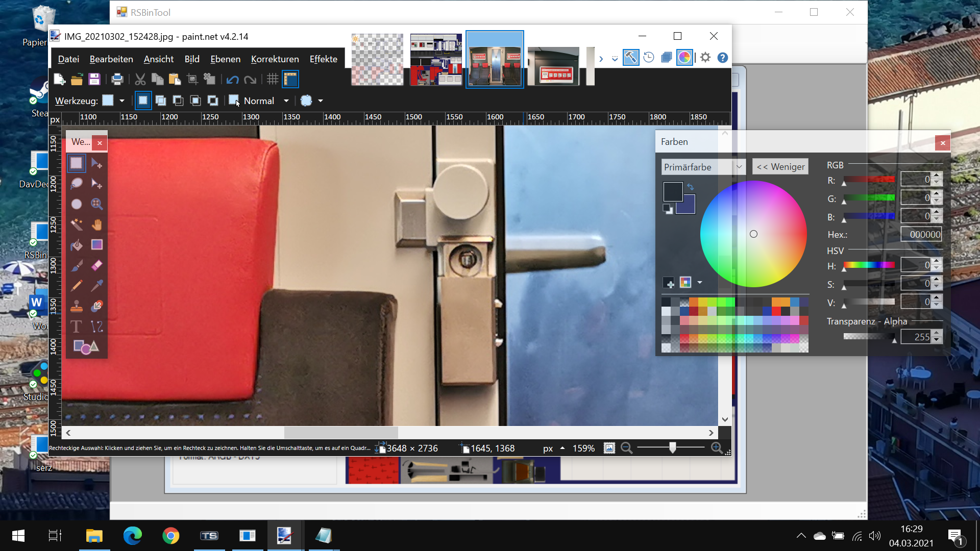Click the zoom out magnifier button
980x551 pixels.
coord(627,448)
